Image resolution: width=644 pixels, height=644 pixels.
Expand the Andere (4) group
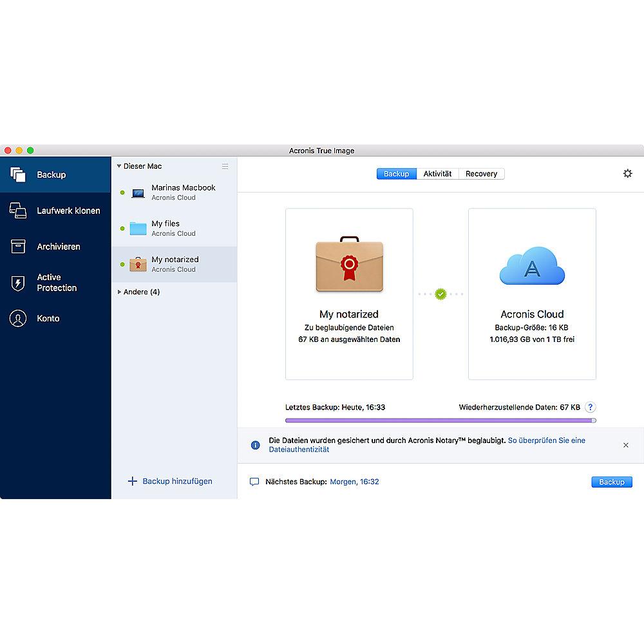[119, 292]
